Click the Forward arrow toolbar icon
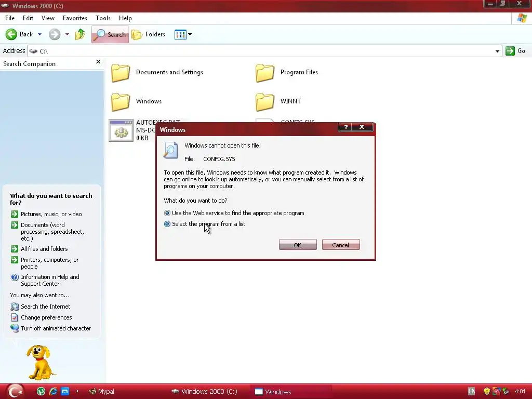The width and height of the screenshot is (532, 399). click(54, 34)
